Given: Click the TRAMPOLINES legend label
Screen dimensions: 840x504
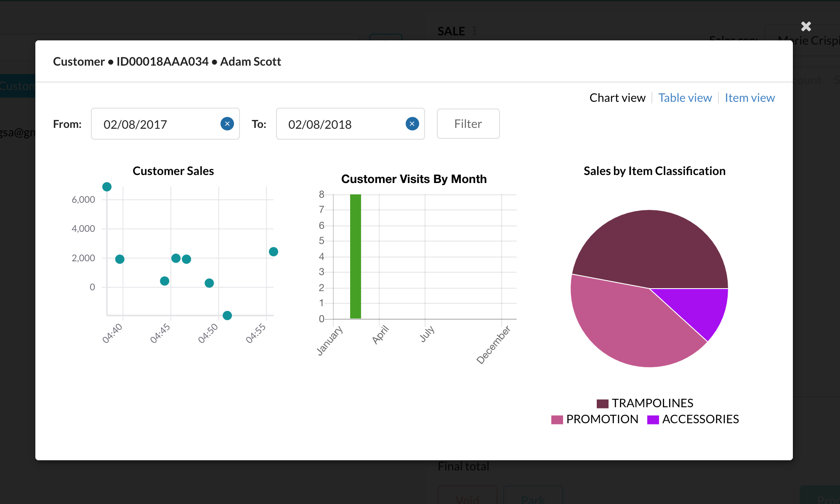Looking at the screenshot, I should point(653,403).
